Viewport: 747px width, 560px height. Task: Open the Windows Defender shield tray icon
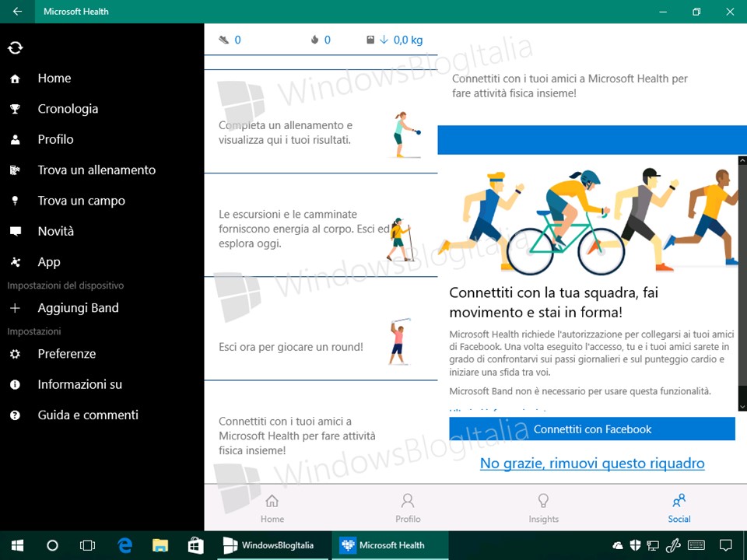click(x=635, y=545)
